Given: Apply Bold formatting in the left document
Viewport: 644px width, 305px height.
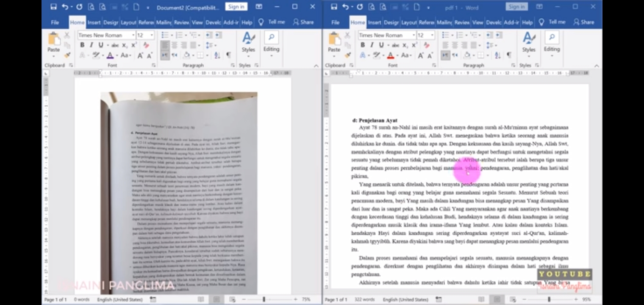Looking at the screenshot, I should click(83, 45).
